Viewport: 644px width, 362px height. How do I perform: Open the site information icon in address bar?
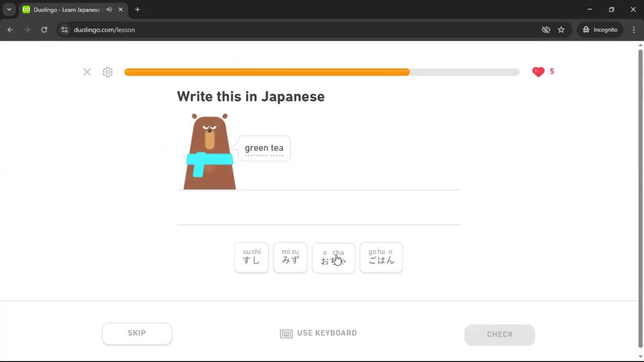click(x=64, y=29)
